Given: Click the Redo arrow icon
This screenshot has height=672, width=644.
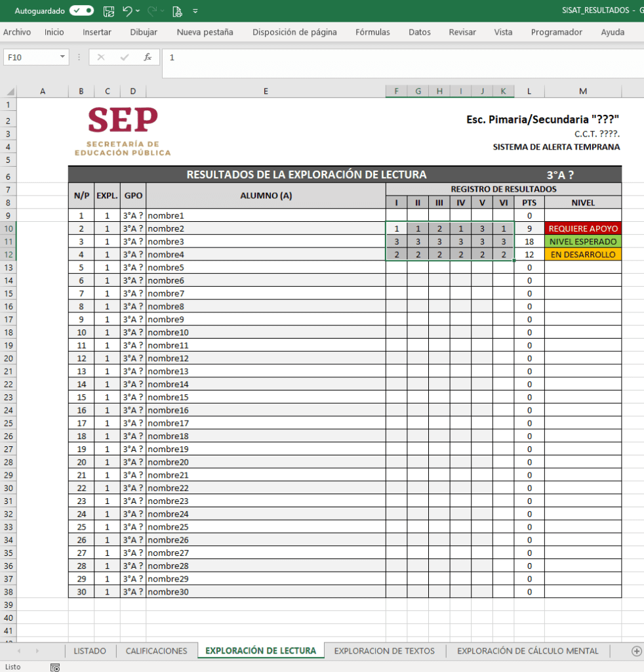Looking at the screenshot, I should coord(152,11).
